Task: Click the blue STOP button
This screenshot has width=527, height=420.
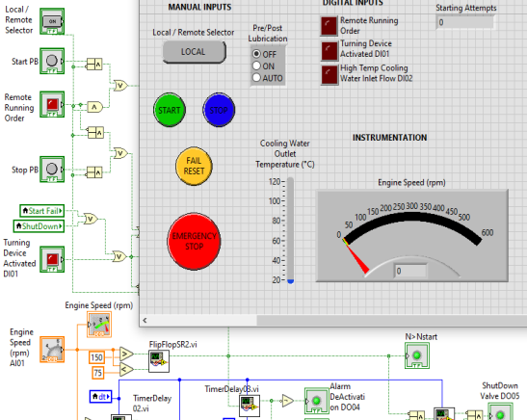Action: [x=219, y=110]
